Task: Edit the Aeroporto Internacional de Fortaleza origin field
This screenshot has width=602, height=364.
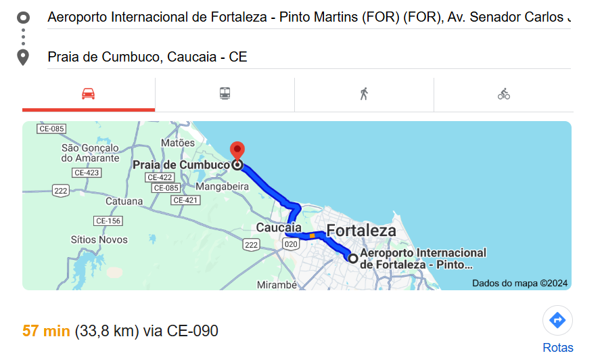Action: pos(309,18)
